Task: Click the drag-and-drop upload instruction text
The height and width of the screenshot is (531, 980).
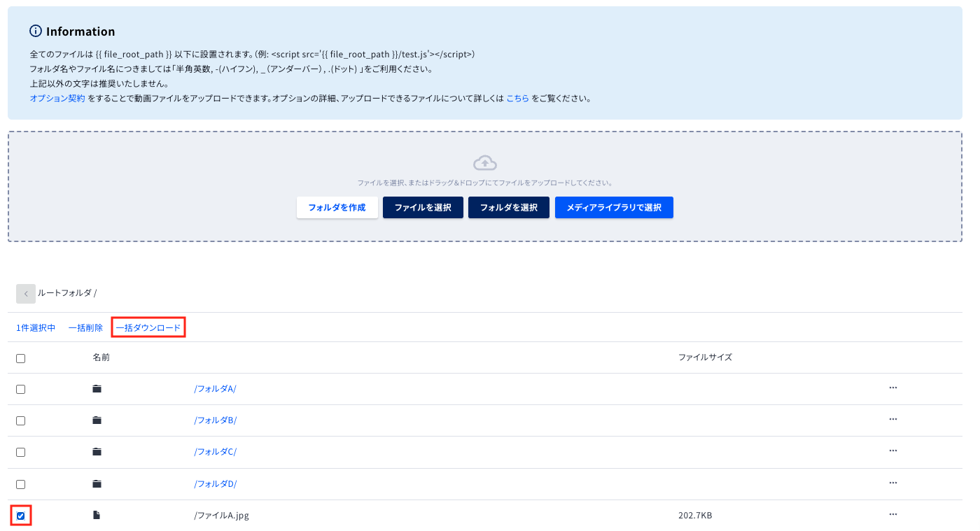Action: point(485,183)
